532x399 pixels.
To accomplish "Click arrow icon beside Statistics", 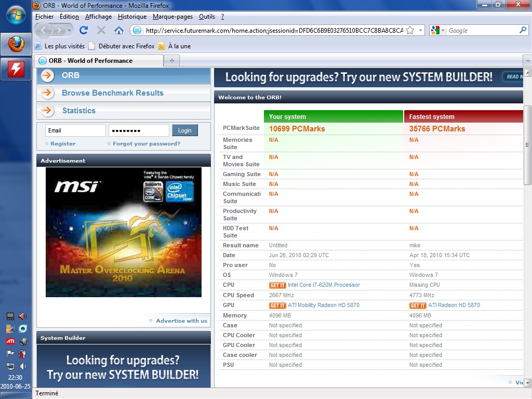I will (x=48, y=110).
